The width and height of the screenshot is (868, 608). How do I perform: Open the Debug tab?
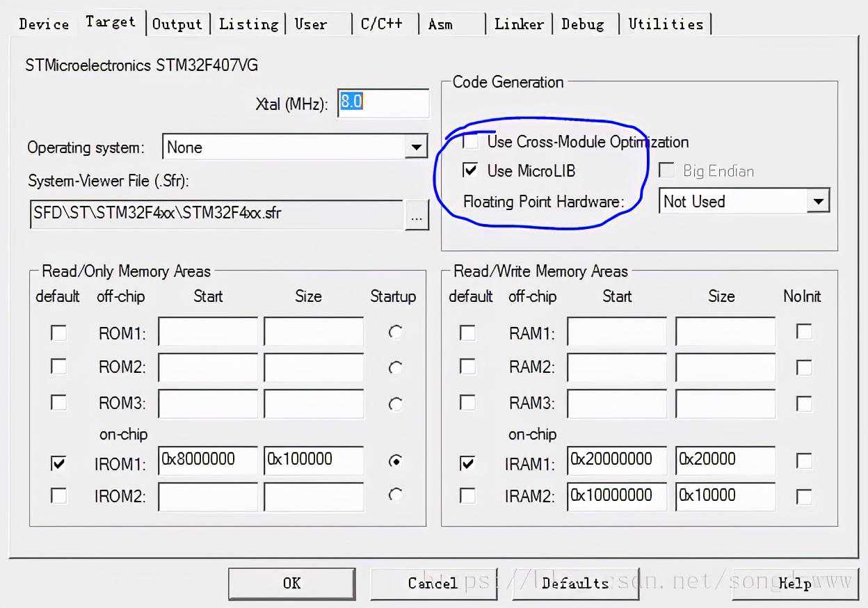click(x=582, y=24)
